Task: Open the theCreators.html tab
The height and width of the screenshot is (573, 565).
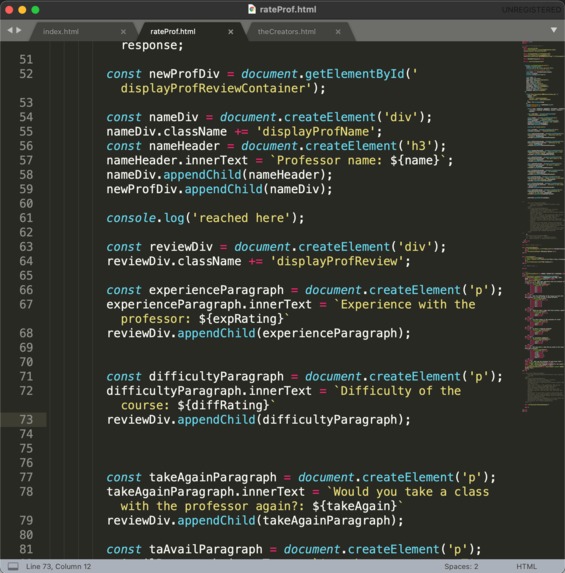Action: [287, 32]
